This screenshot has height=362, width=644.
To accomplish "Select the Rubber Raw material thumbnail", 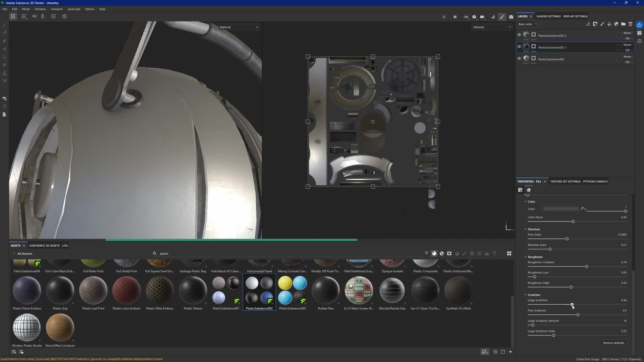I will [x=325, y=290].
